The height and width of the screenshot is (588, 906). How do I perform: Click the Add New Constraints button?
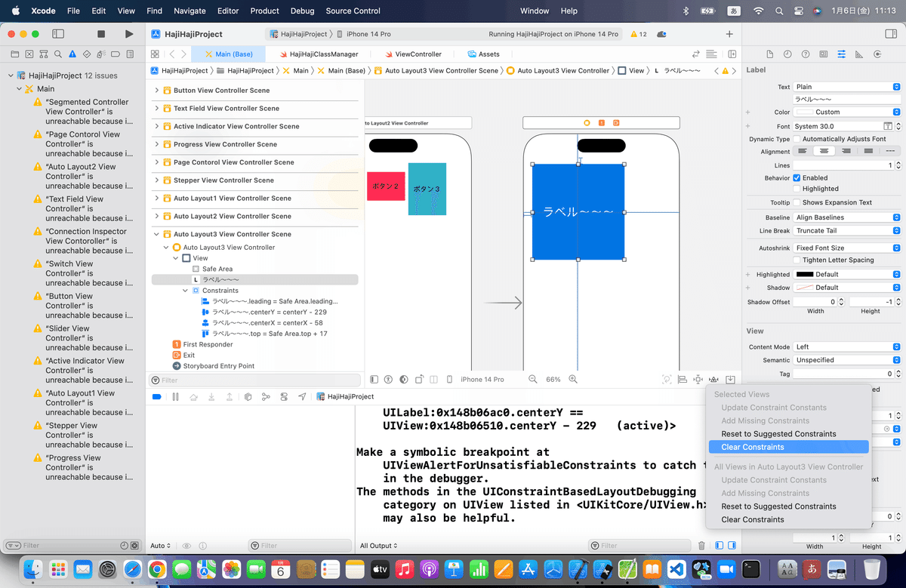[x=698, y=379]
